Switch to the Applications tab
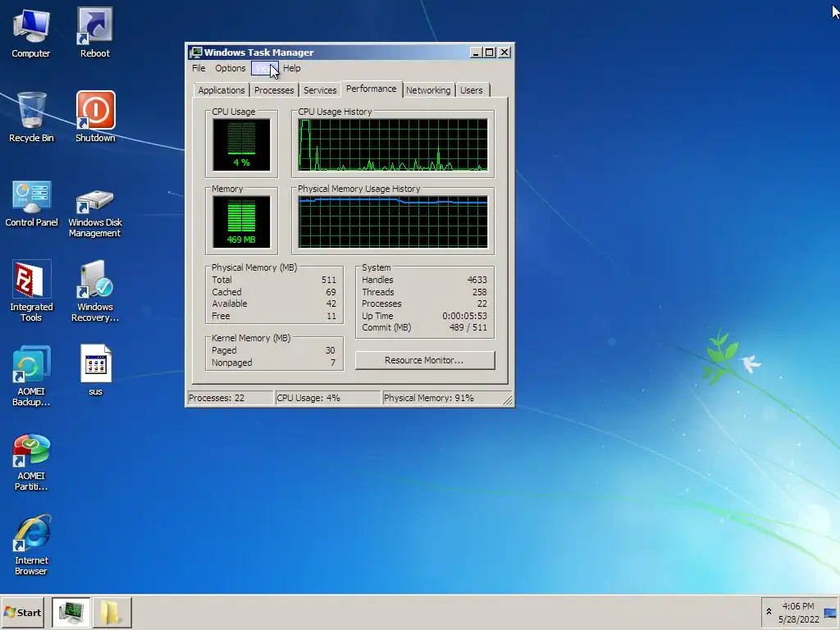840x630 pixels. (x=221, y=90)
